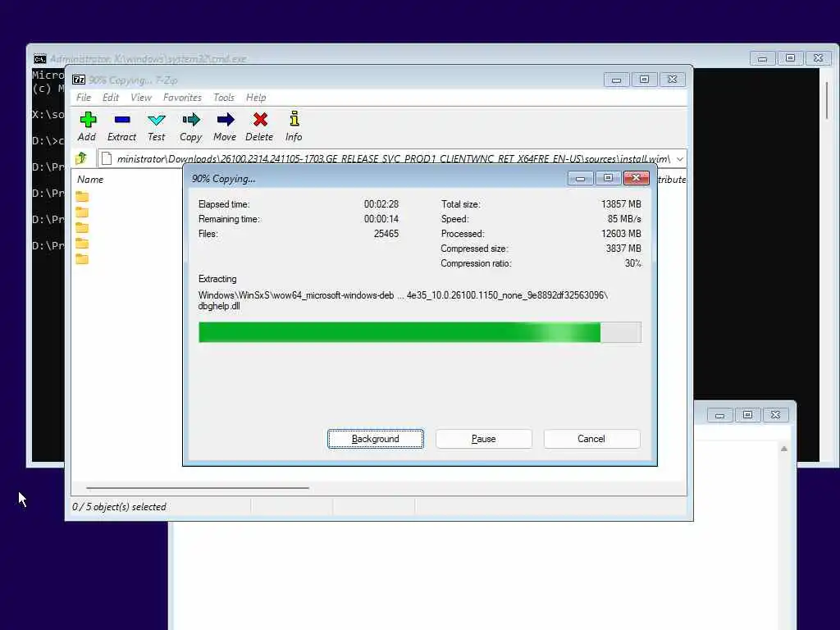
Task: Minimize the cmd.exe window
Action: [762, 58]
